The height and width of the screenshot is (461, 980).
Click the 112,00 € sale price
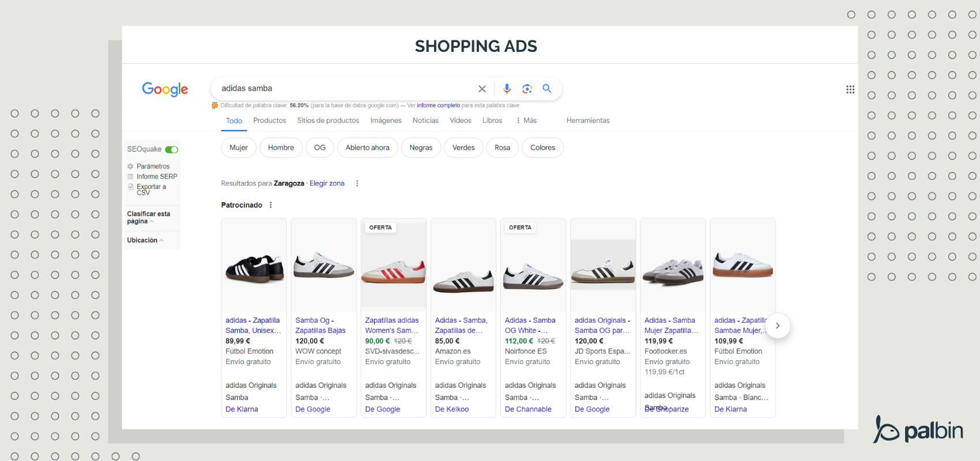[519, 341]
